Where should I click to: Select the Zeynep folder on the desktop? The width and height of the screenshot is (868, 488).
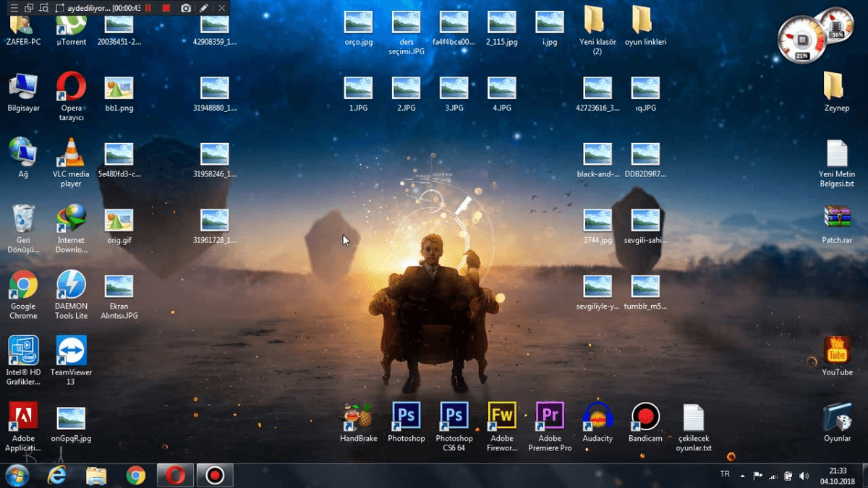836,87
